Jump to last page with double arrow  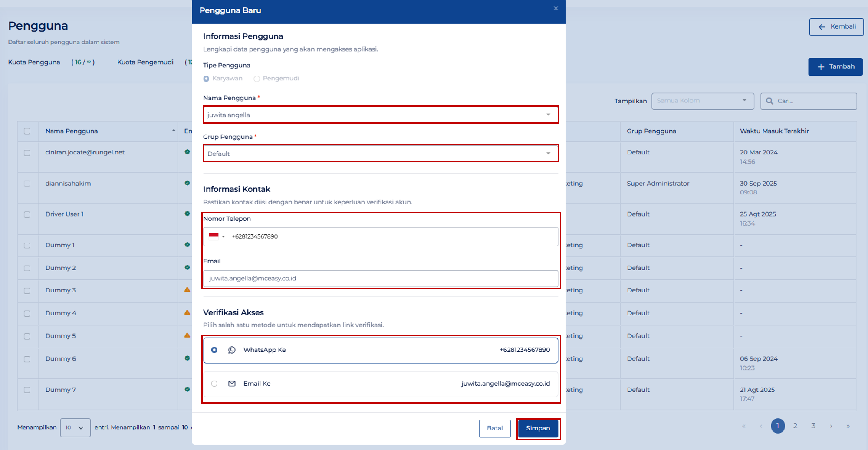[x=848, y=426]
